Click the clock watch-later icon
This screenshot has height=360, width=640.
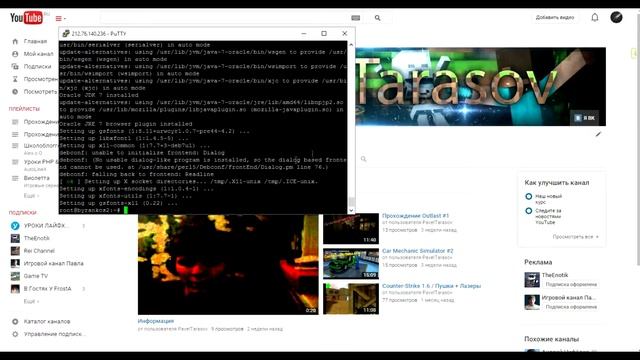15,92
